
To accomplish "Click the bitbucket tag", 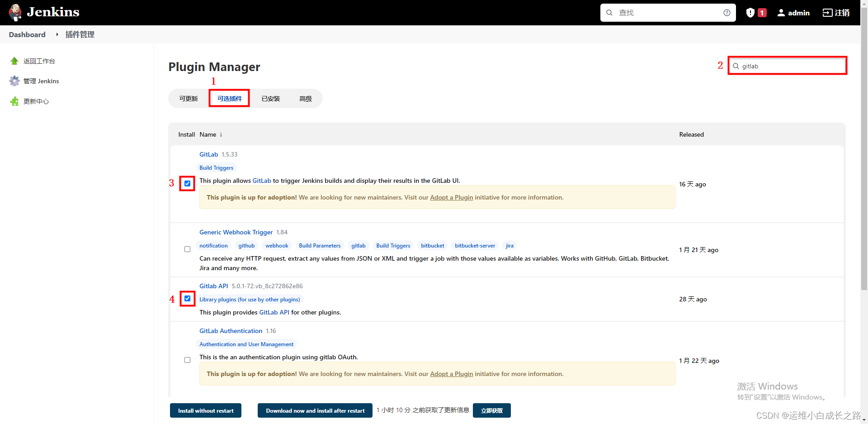I will click(433, 246).
